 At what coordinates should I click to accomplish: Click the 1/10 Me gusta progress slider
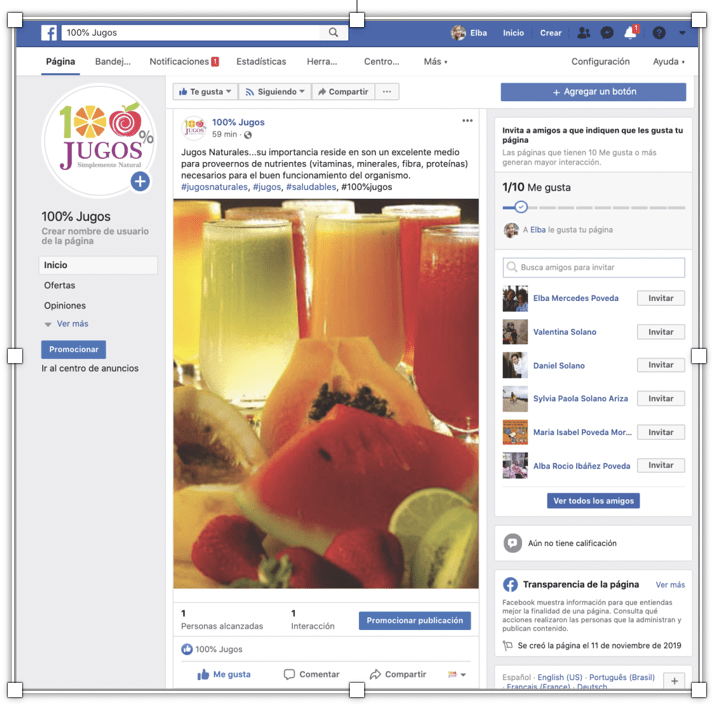click(x=521, y=207)
